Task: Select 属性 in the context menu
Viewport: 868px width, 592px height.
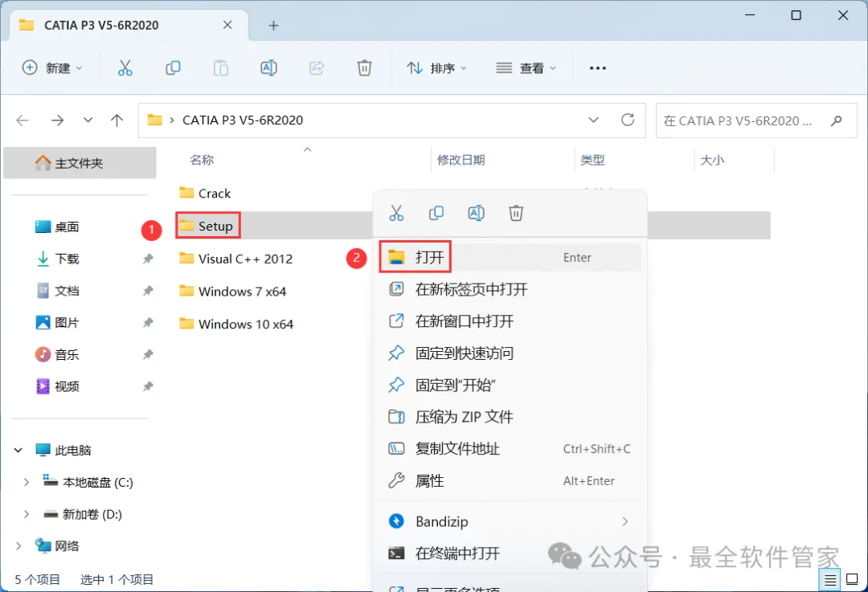Action: [x=510, y=481]
